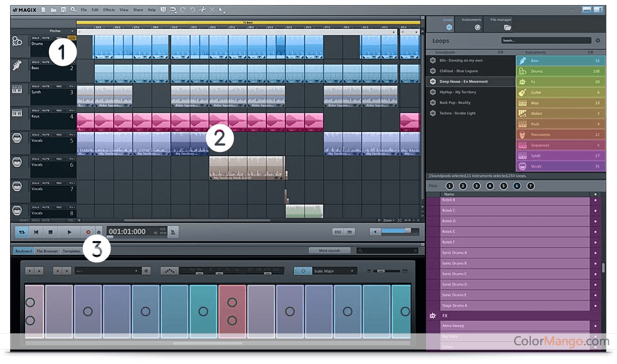Solo the Vocals track 5

(36, 135)
